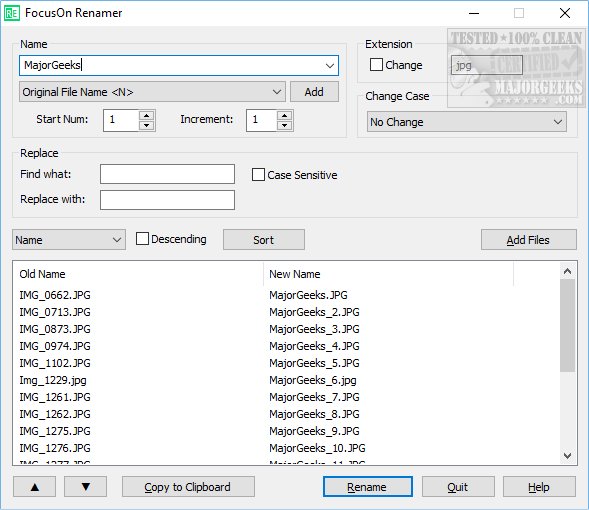Image resolution: width=589 pixels, height=510 pixels.
Task: Click new name MajorGeeks_9.JPG
Action: [x=314, y=431]
